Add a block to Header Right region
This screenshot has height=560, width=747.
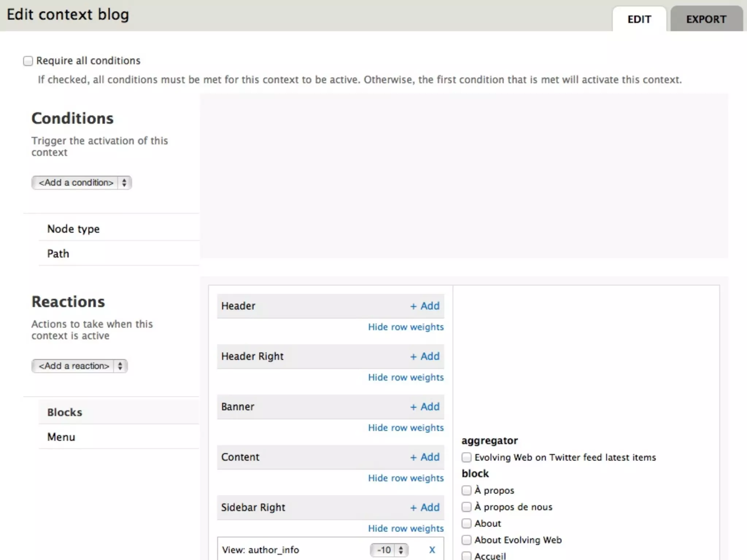point(425,356)
